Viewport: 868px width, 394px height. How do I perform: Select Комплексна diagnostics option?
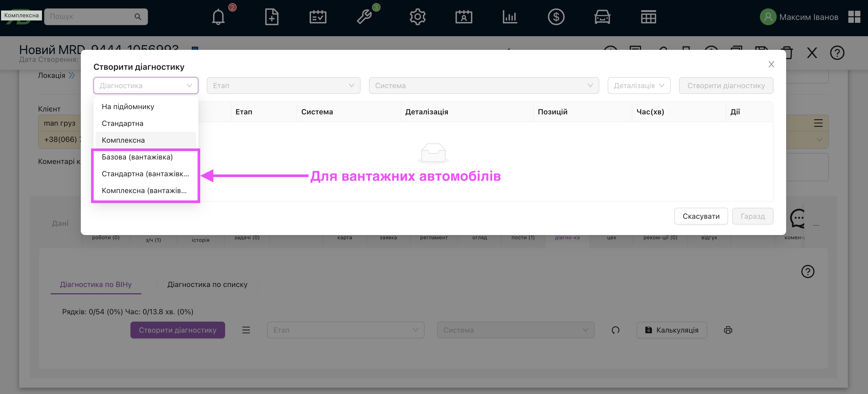123,140
